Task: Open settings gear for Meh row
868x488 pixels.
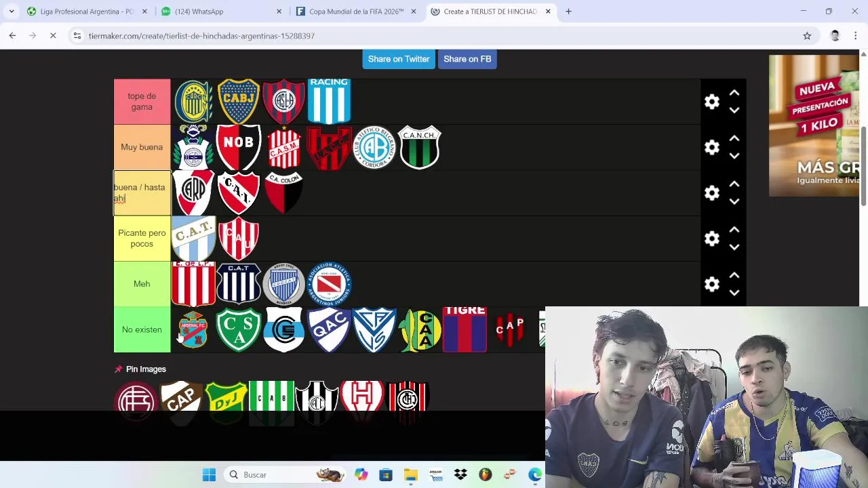Action: tap(711, 284)
